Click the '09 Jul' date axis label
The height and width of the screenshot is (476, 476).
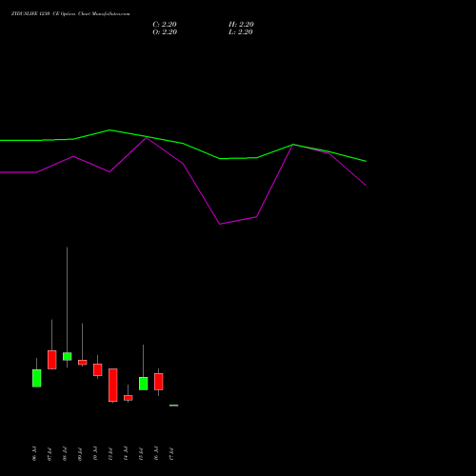80,454
